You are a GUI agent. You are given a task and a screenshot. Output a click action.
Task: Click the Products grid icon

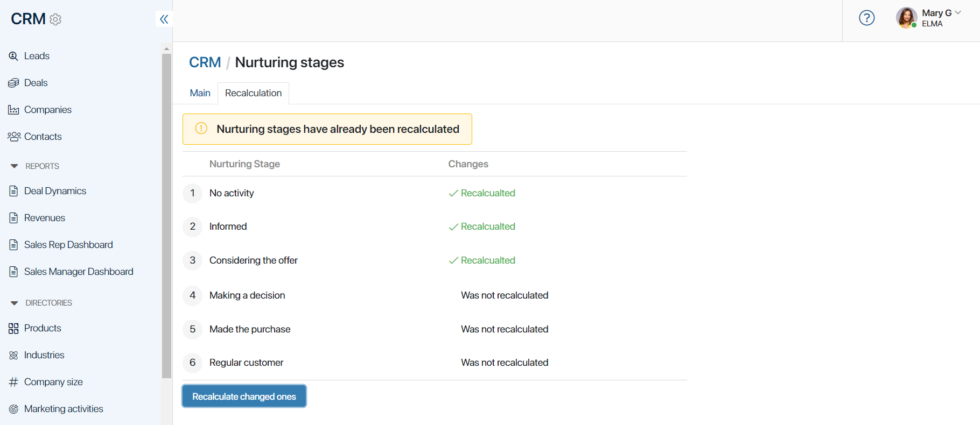(x=13, y=328)
